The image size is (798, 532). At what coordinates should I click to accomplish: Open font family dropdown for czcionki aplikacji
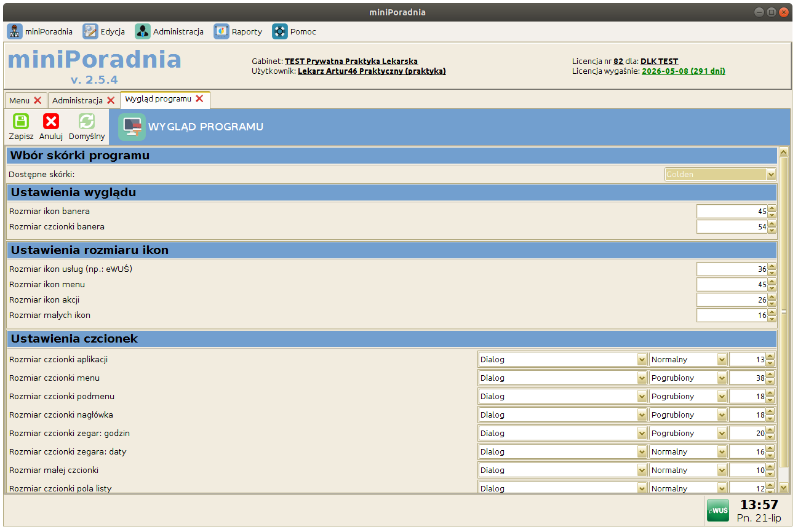click(642, 360)
